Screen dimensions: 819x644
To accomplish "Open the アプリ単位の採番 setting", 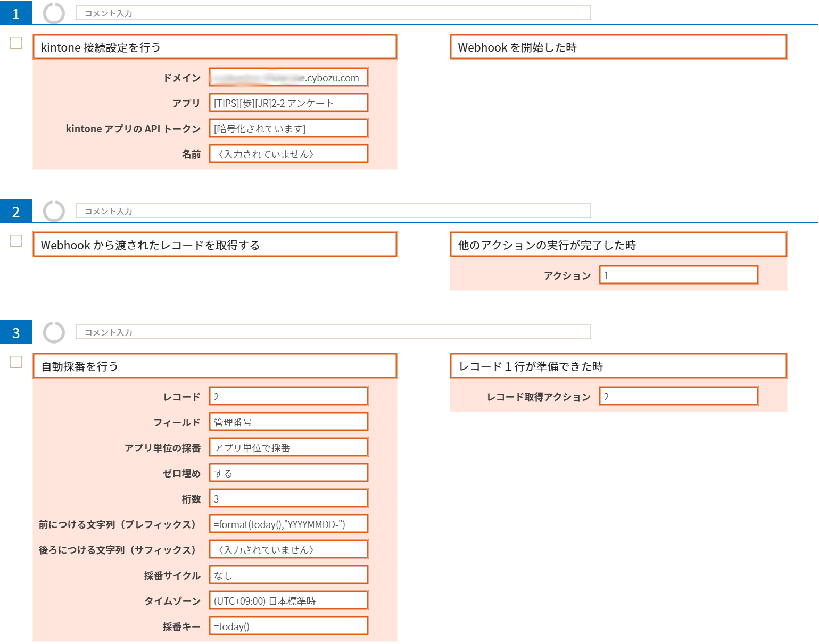I will 288,447.
